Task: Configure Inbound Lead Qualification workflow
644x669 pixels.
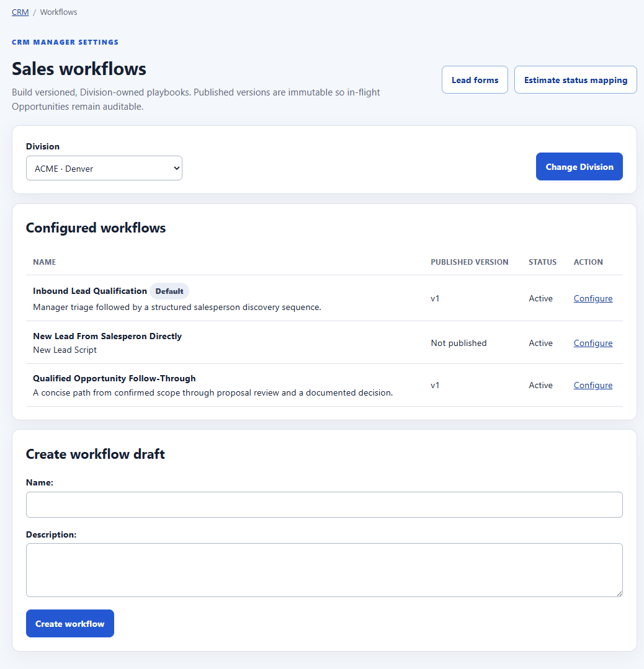Action: coord(593,298)
